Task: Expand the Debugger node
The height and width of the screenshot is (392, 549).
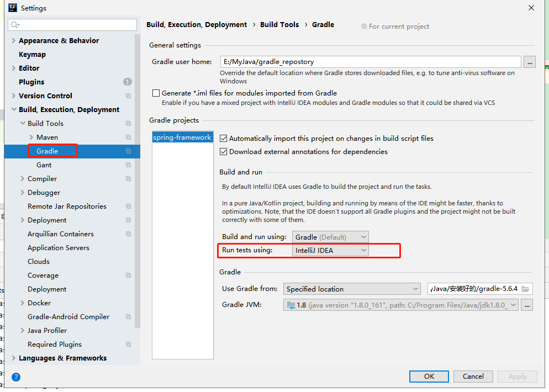Action: tap(23, 193)
